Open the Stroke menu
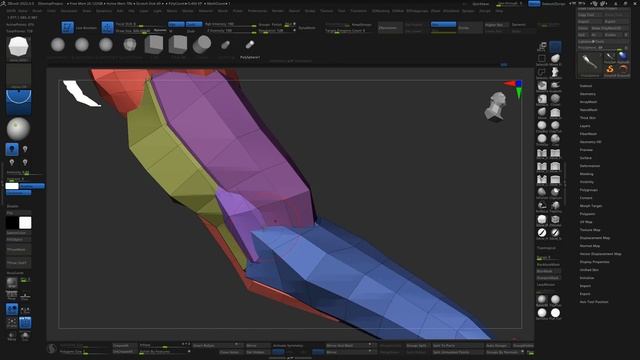Viewport: 640px width, 360px height. click(x=310, y=11)
